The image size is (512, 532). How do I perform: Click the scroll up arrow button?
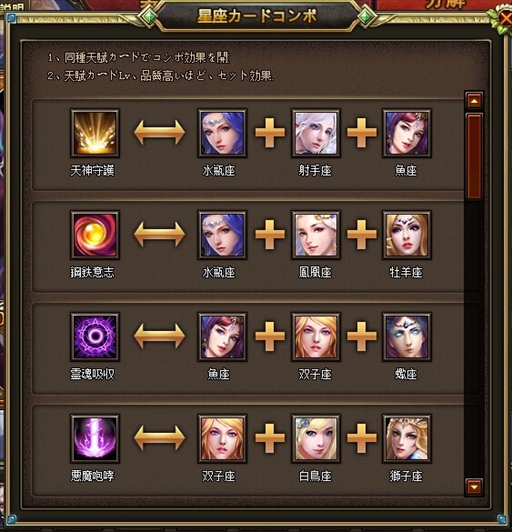(x=474, y=100)
